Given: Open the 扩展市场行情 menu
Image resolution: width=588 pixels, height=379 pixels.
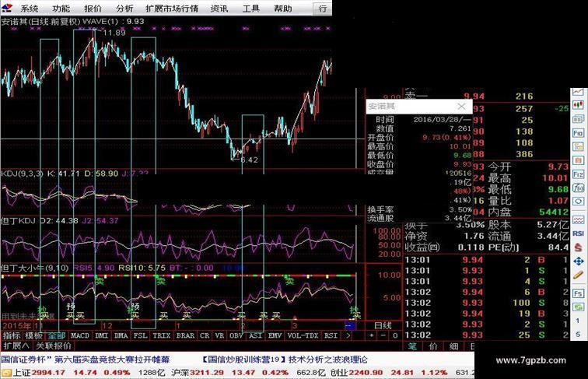Looking at the screenshot, I should [x=172, y=8].
